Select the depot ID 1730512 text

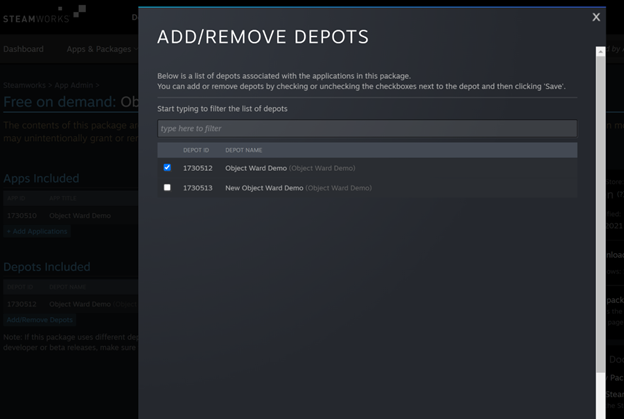[197, 168]
